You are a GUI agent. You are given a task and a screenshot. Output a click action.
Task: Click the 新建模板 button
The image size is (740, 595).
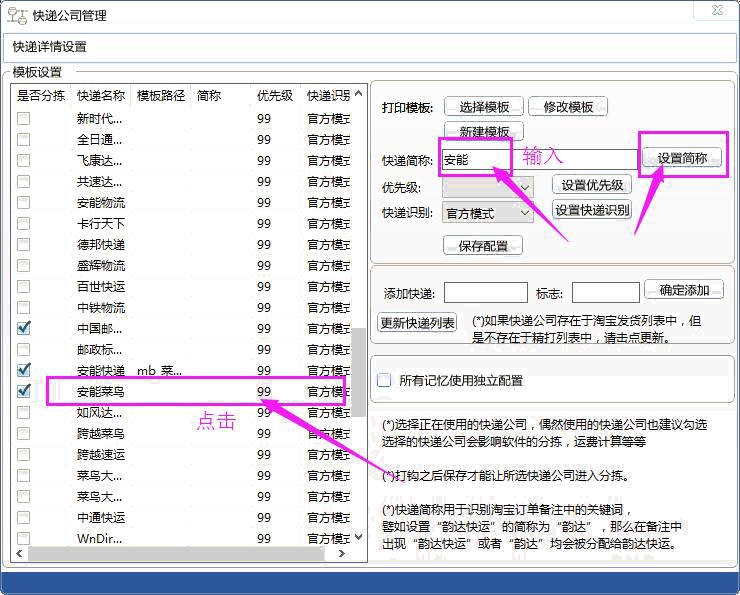(484, 131)
